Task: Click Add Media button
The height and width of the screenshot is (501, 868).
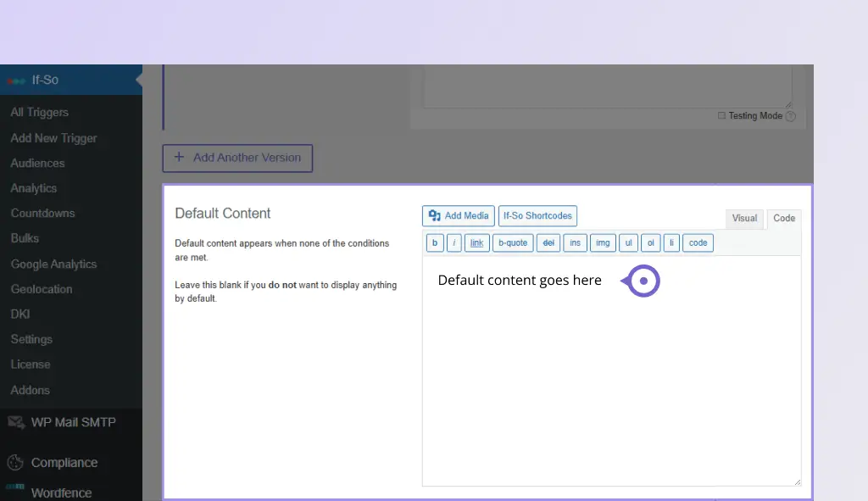Action: (459, 216)
